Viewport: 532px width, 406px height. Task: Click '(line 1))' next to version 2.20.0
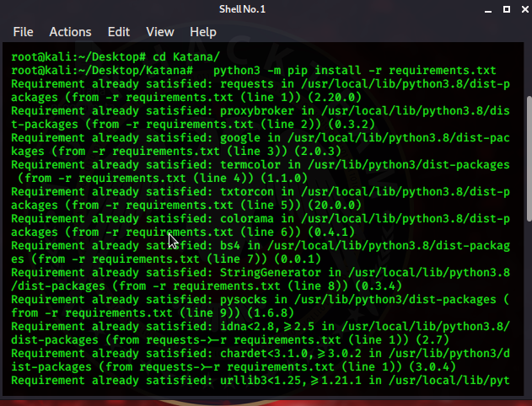[x=271, y=97]
